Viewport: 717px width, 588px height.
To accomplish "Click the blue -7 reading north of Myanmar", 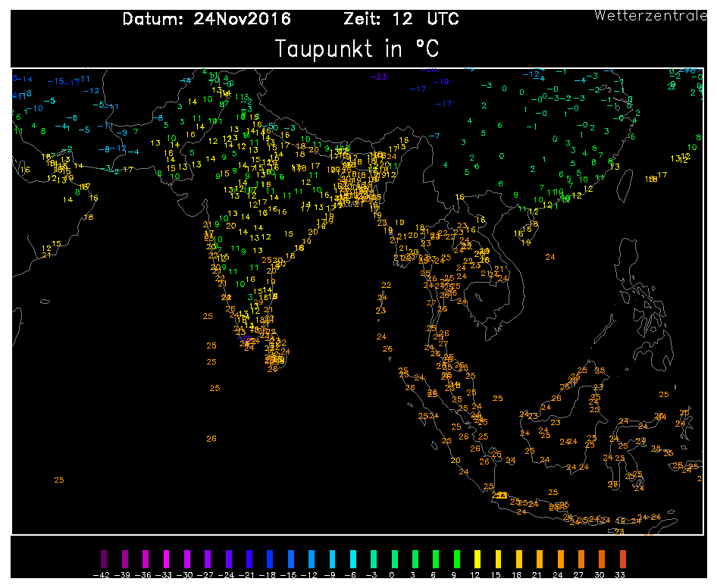I will point(434,136).
